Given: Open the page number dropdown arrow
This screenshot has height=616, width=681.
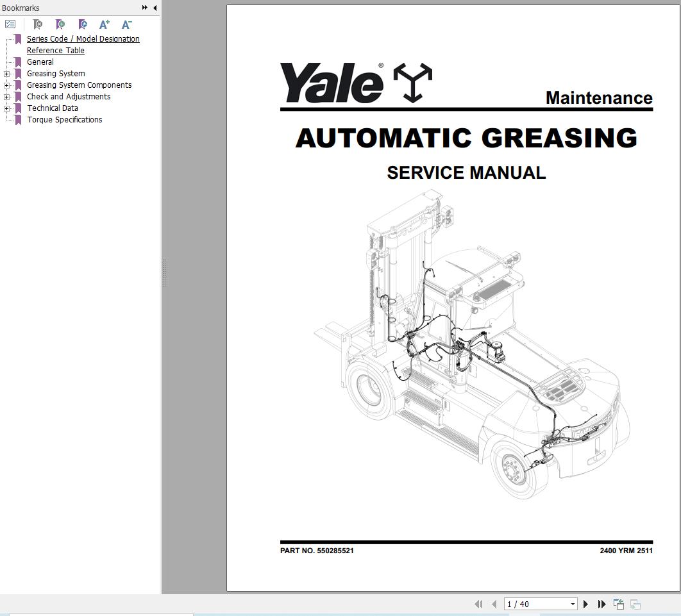Looking at the screenshot, I should point(573,603).
